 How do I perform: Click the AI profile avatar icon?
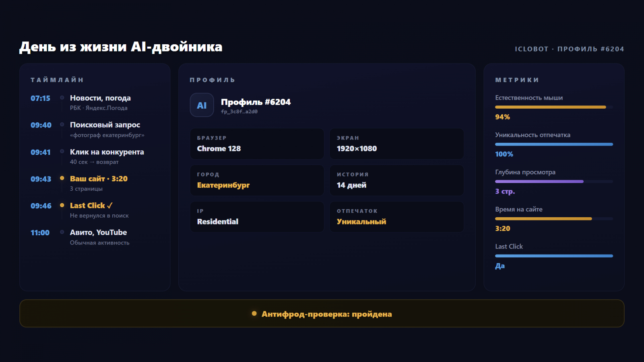coord(202,105)
